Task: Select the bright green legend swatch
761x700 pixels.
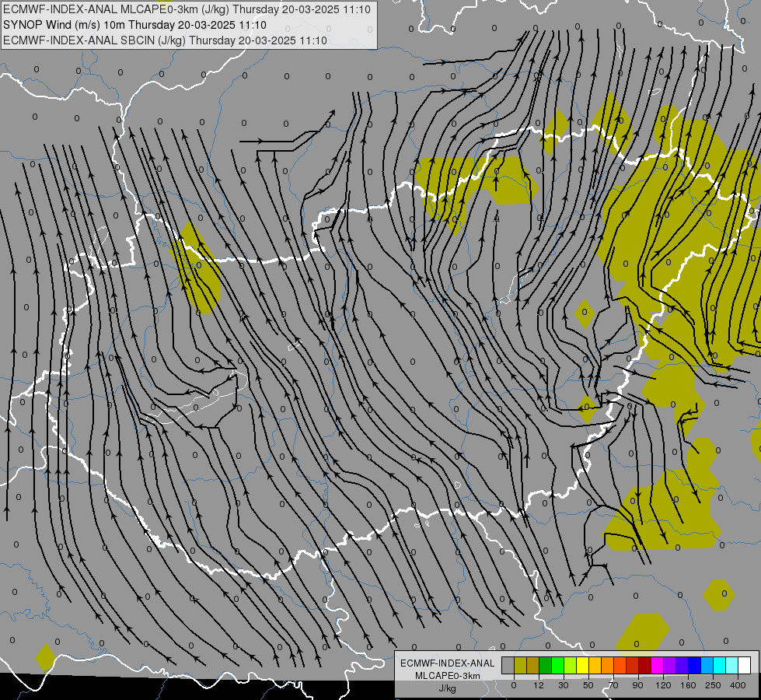Action: coord(557,665)
